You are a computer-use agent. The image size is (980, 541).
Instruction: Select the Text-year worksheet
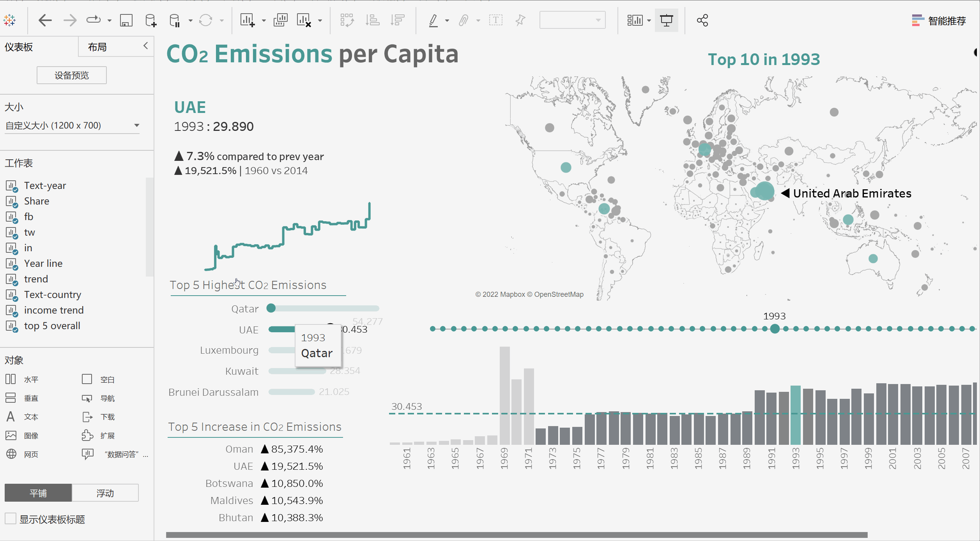click(45, 185)
